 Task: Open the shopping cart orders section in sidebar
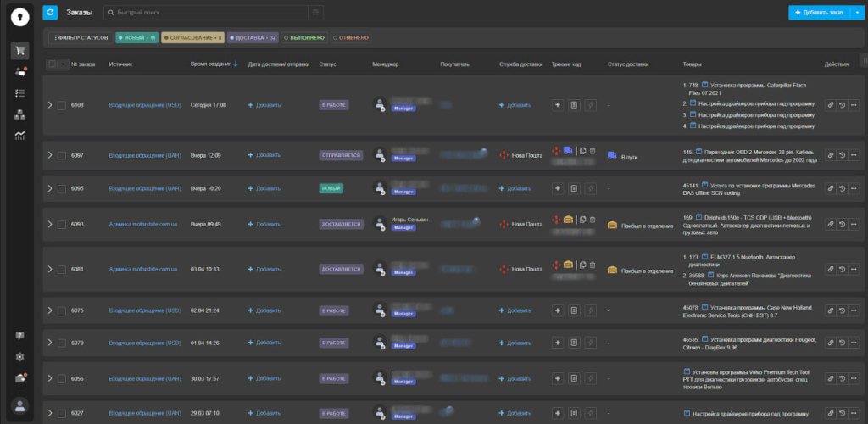19,51
